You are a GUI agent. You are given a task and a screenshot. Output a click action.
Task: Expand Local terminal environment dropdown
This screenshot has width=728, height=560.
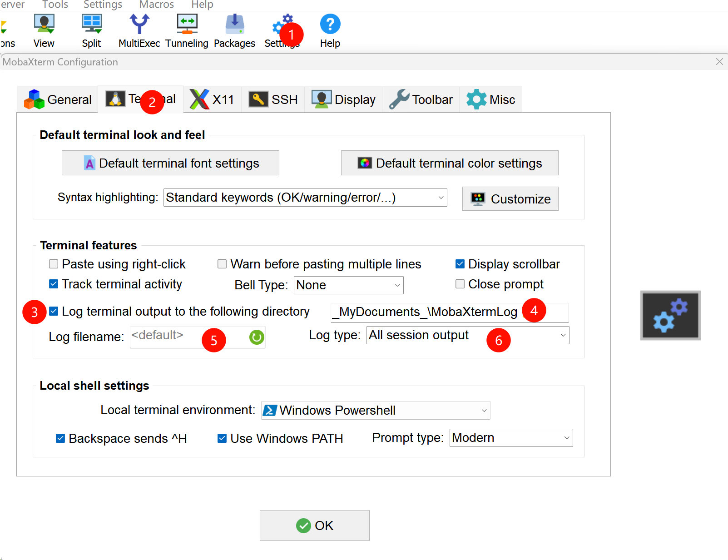376,411
